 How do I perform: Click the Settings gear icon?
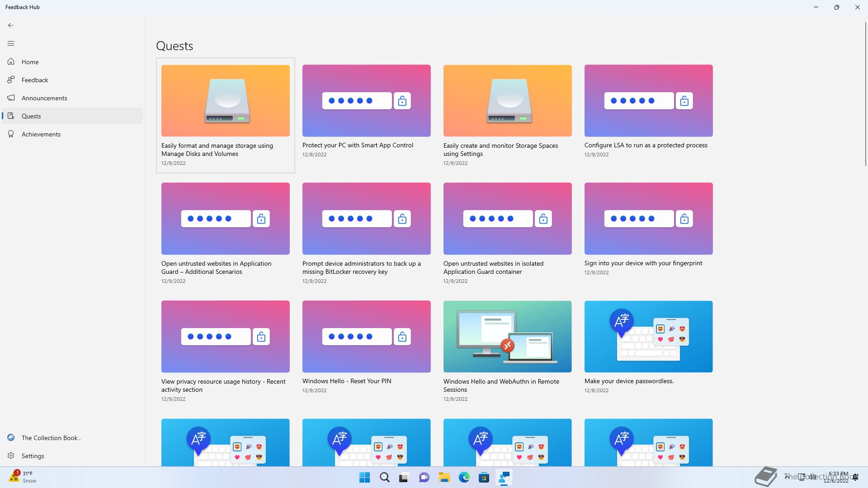(11, 455)
